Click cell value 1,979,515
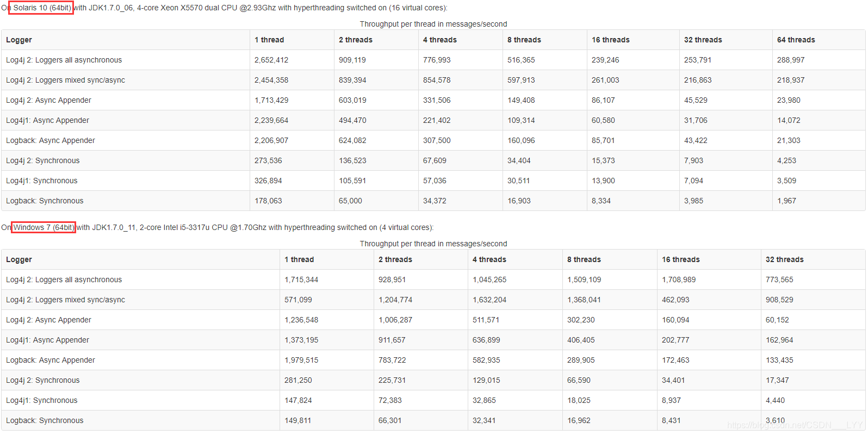The image size is (868, 435). coord(301,360)
